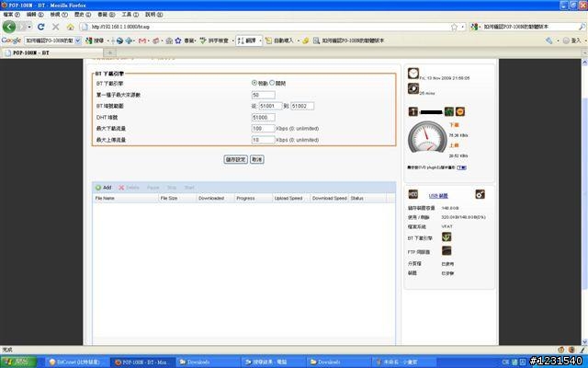Viewport: 588px width, 368px height.
Task: Click the red Delete torrent X icon
Action: (121, 188)
